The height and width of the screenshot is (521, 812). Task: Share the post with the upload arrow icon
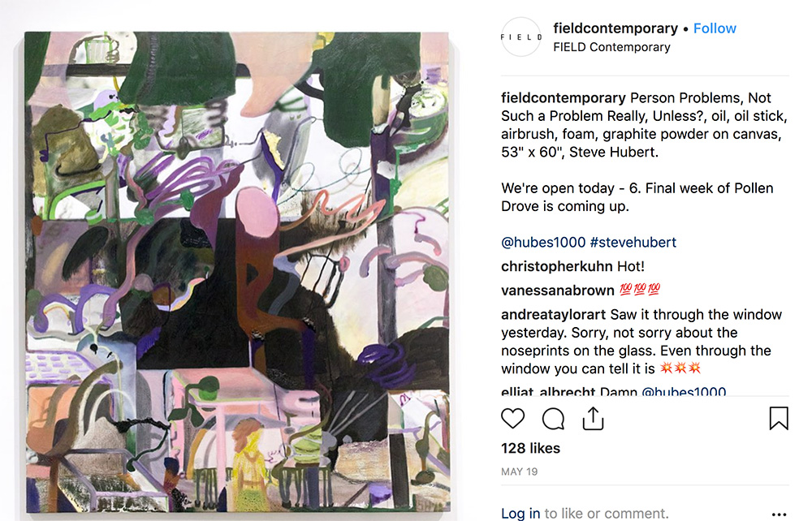tap(593, 418)
